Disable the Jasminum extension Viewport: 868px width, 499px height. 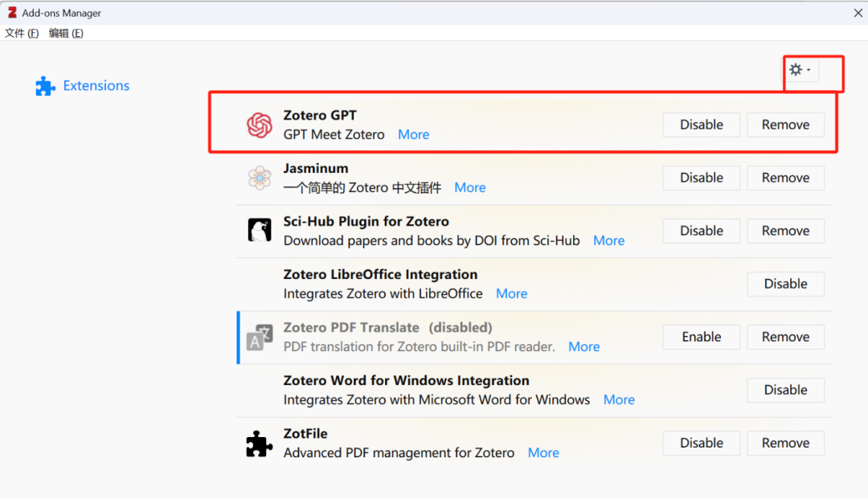click(702, 178)
